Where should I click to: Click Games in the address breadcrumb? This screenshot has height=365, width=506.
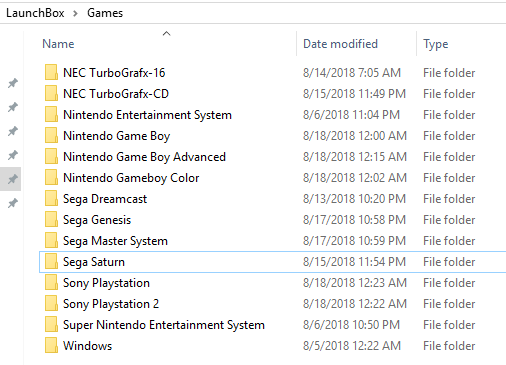click(x=105, y=13)
